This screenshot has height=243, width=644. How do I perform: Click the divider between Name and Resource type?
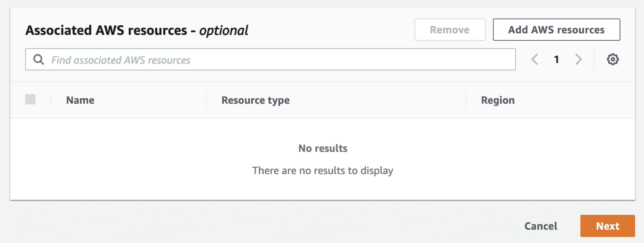[x=206, y=100]
